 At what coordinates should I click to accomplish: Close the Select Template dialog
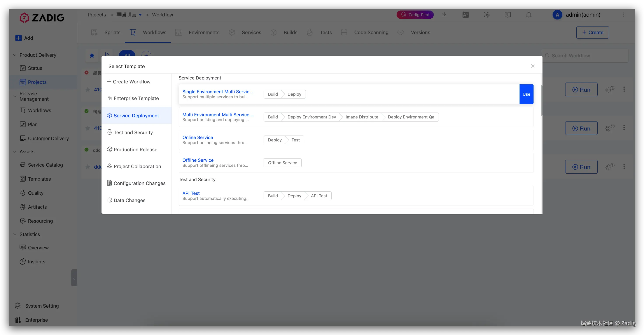pyautogui.click(x=532, y=66)
